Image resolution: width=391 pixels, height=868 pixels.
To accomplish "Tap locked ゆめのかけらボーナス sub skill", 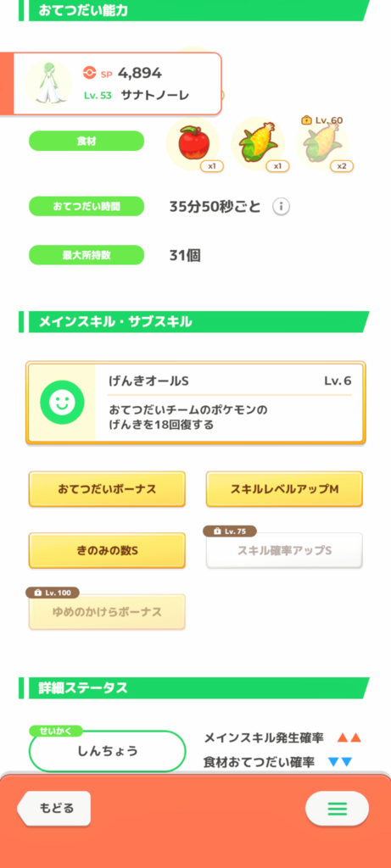I will 107,612.
